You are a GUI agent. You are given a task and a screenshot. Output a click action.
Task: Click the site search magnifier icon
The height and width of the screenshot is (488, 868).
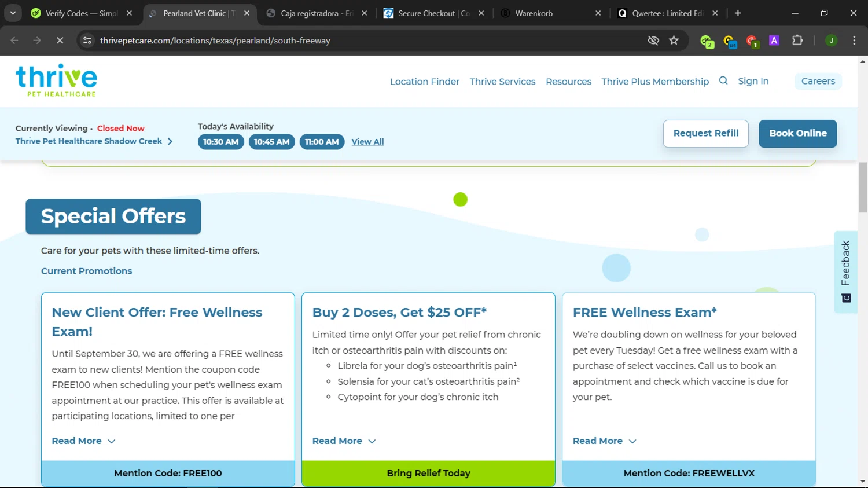(x=723, y=81)
